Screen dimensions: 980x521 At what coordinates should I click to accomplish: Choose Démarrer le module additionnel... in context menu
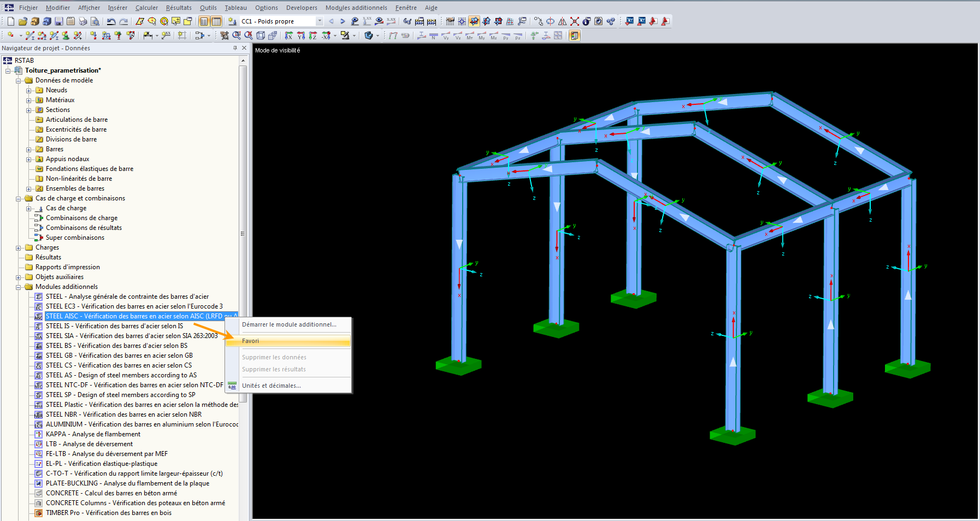[x=288, y=324]
